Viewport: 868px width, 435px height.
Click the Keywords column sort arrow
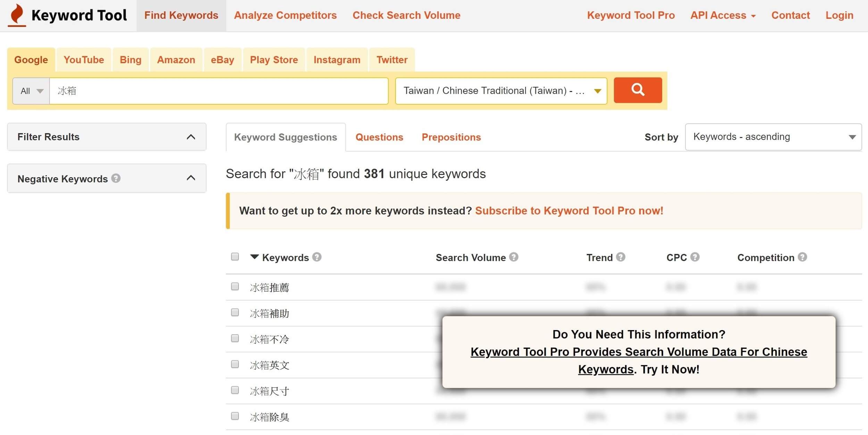(x=254, y=257)
